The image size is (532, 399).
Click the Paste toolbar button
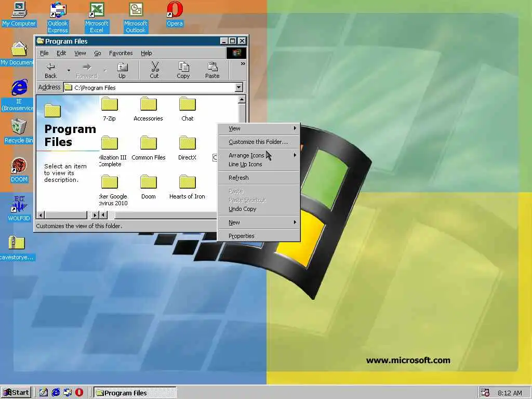click(x=212, y=71)
